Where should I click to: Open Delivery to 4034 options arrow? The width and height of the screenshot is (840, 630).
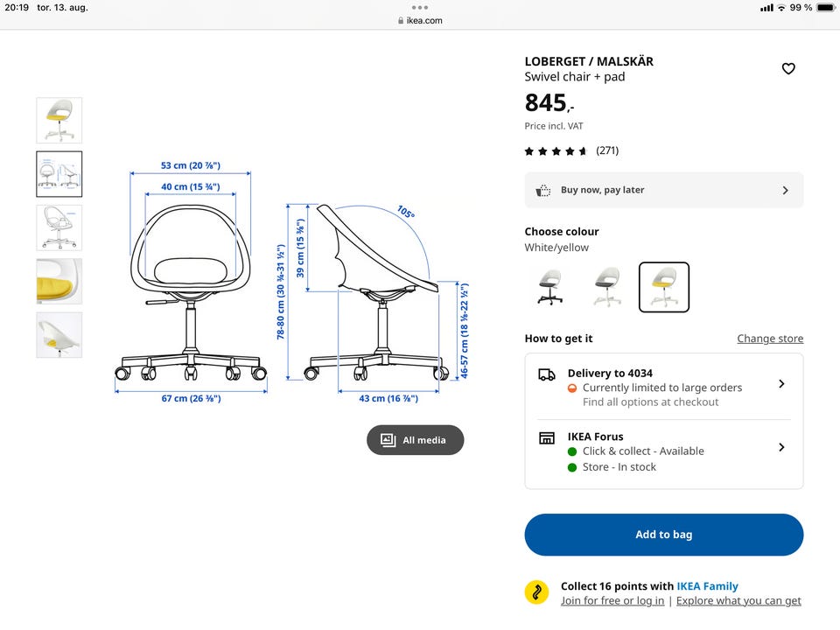781,383
